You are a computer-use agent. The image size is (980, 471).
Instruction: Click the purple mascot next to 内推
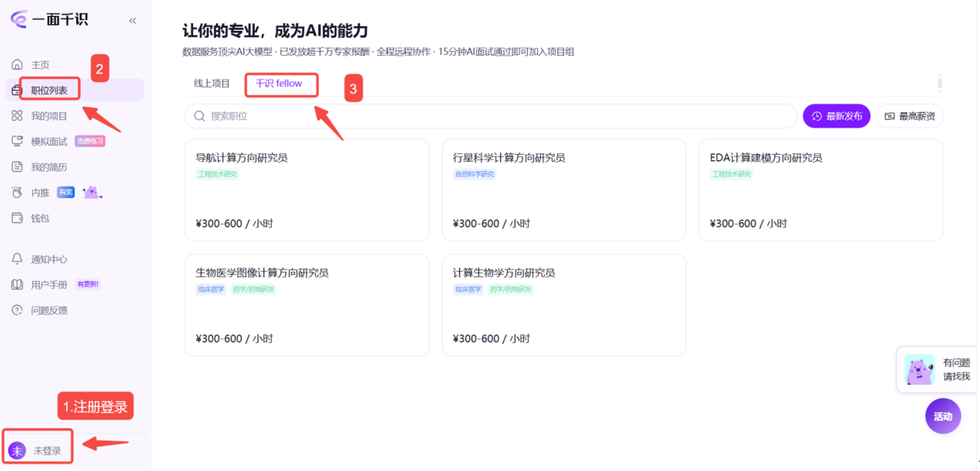coord(92,192)
